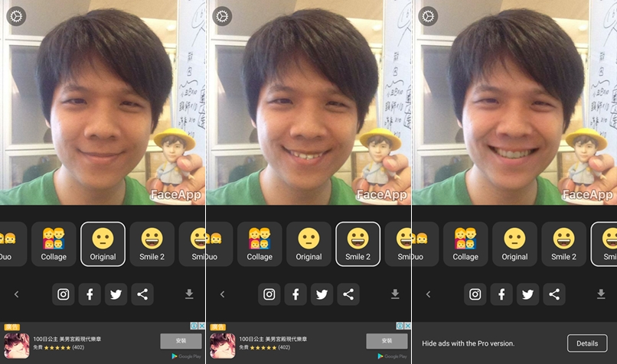Download the photo in middle screenshot
This screenshot has height=364, width=617.
coord(395,294)
